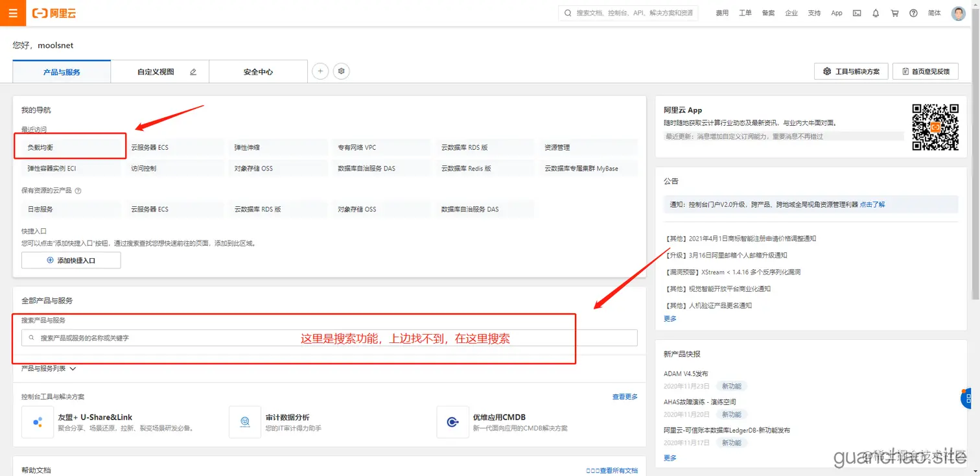Open the 支持 menu
Screen dimensions: 980x476
814,13
